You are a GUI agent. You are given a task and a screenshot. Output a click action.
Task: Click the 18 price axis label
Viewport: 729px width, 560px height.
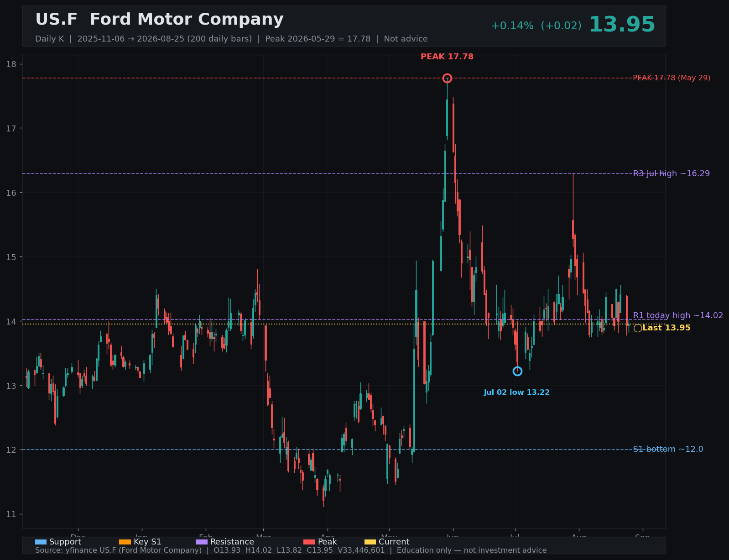[11, 64]
